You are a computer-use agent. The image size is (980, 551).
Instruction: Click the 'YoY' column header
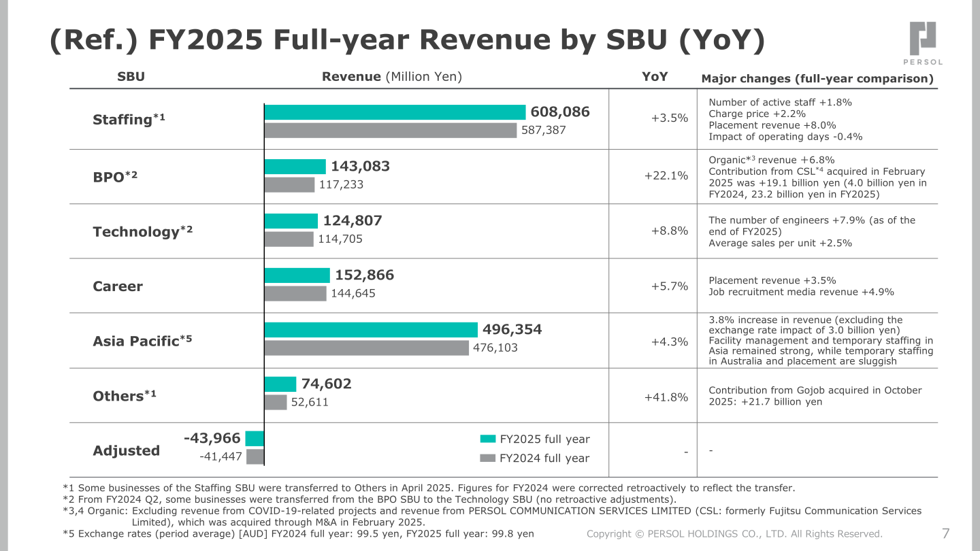point(655,77)
